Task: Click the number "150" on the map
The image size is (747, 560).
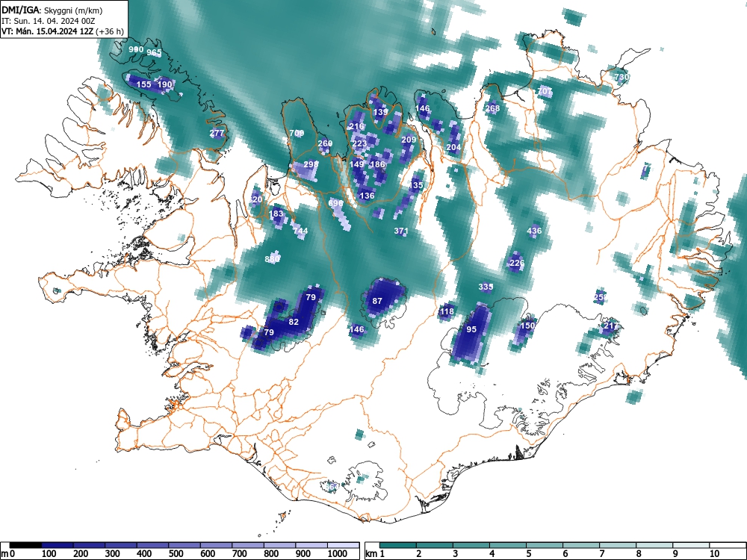Action: point(527,326)
